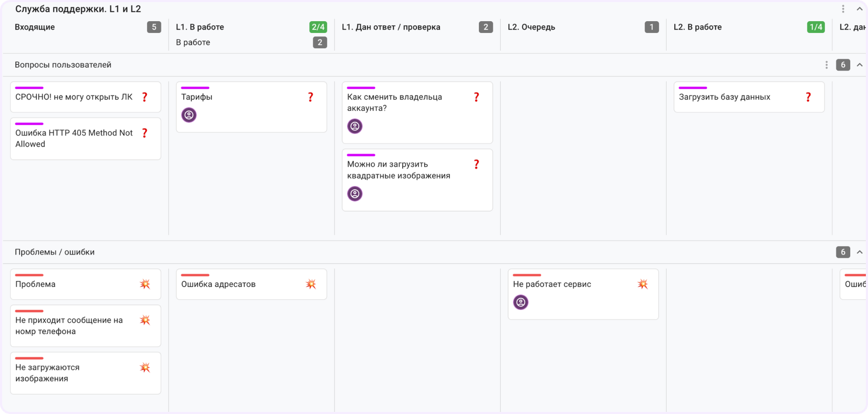Viewport: 868px width, 414px height.
Task: Open Вопросы пользователей lane options menu
Action: coord(826,65)
